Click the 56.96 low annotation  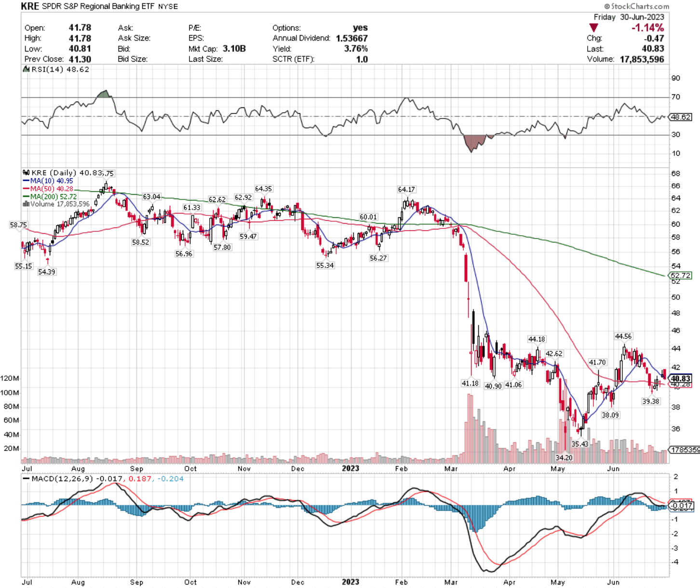point(184,254)
